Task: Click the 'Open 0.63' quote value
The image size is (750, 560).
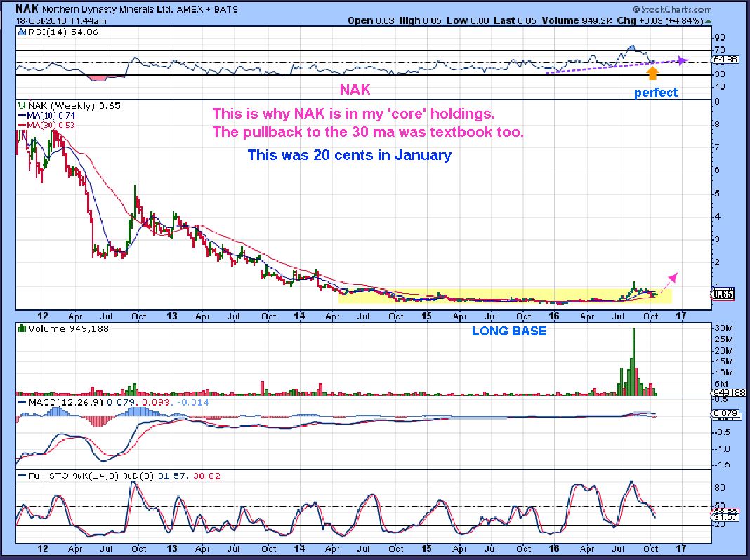Action: click(371, 20)
